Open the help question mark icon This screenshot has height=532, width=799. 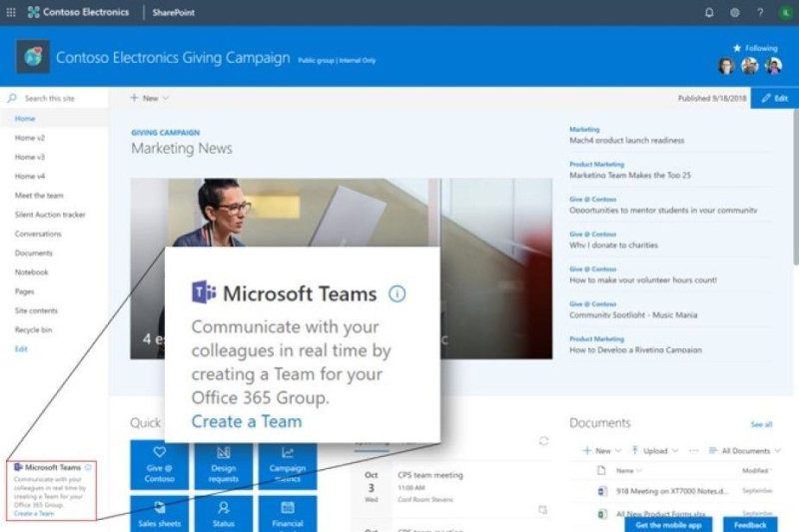[x=760, y=13]
